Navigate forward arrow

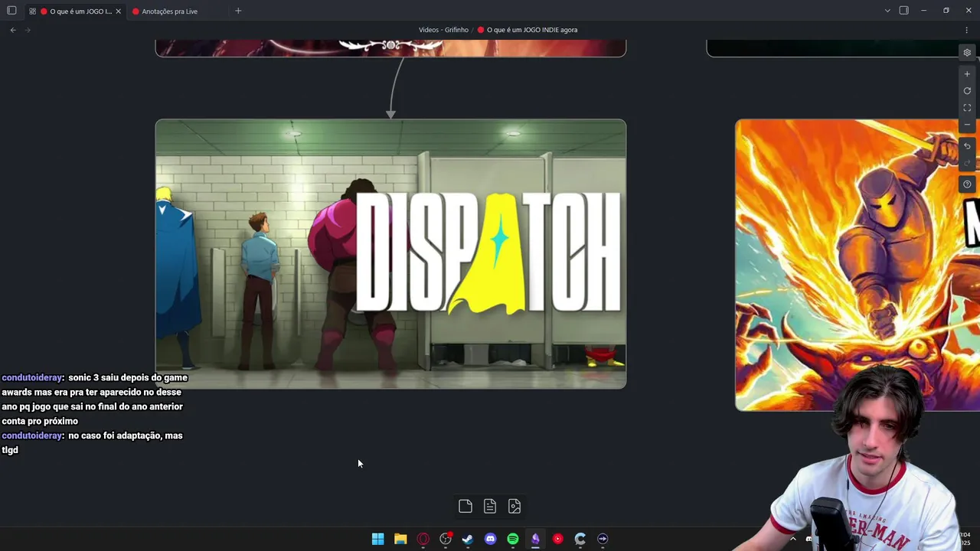[28, 30]
